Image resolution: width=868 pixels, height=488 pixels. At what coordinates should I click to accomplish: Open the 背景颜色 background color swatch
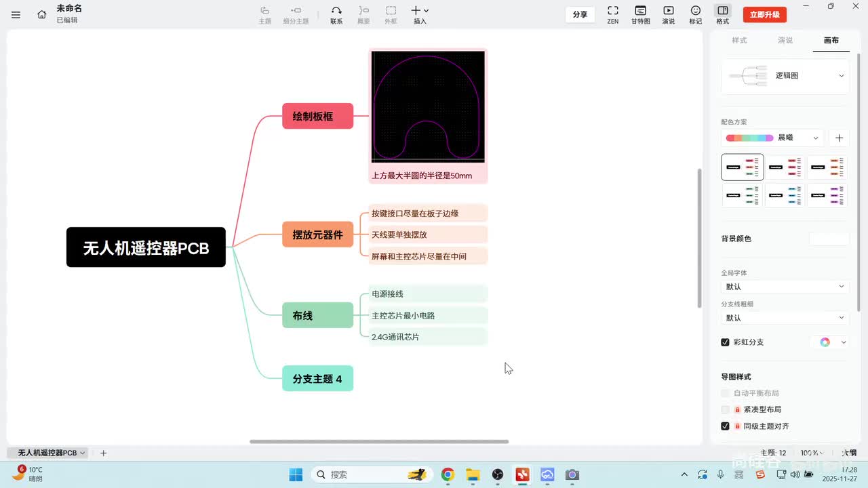pyautogui.click(x=829, y=239)
